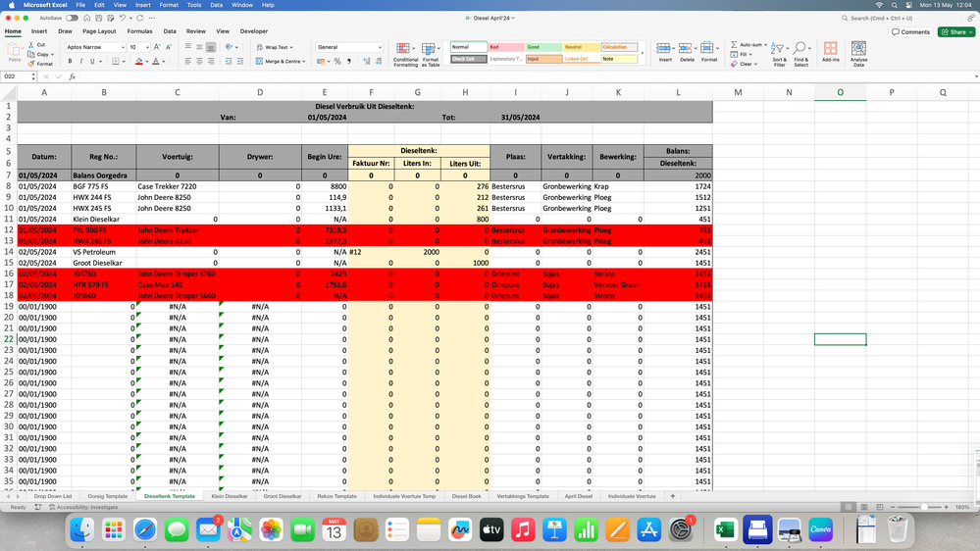980x551 pixels.
Task: Click the Copy icon in the ribbon
Action: 30,54
